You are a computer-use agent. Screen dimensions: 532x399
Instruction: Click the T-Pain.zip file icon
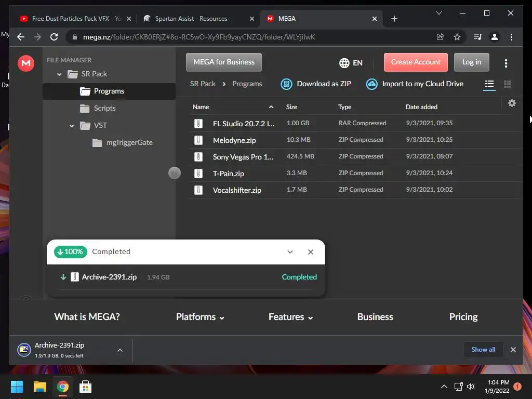click(198, 174)
